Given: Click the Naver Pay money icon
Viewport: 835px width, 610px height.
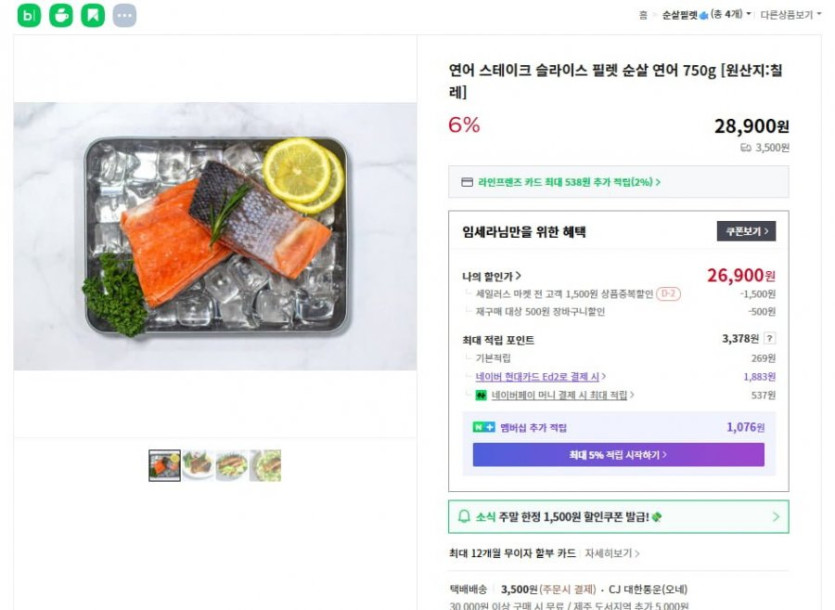Looking at the screenshot, I should pyautogui.click(x=481, y=395).
